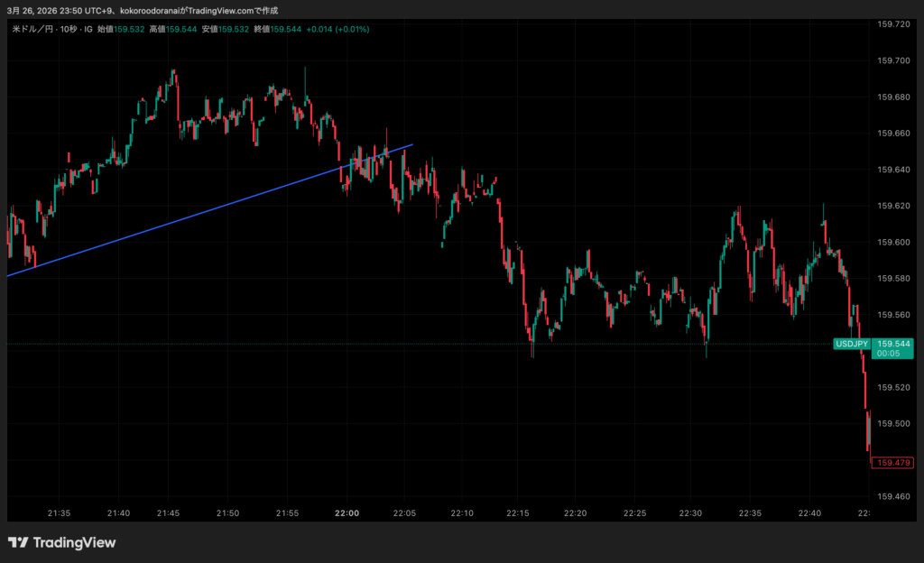Click the IG broker label

(88, 29)
